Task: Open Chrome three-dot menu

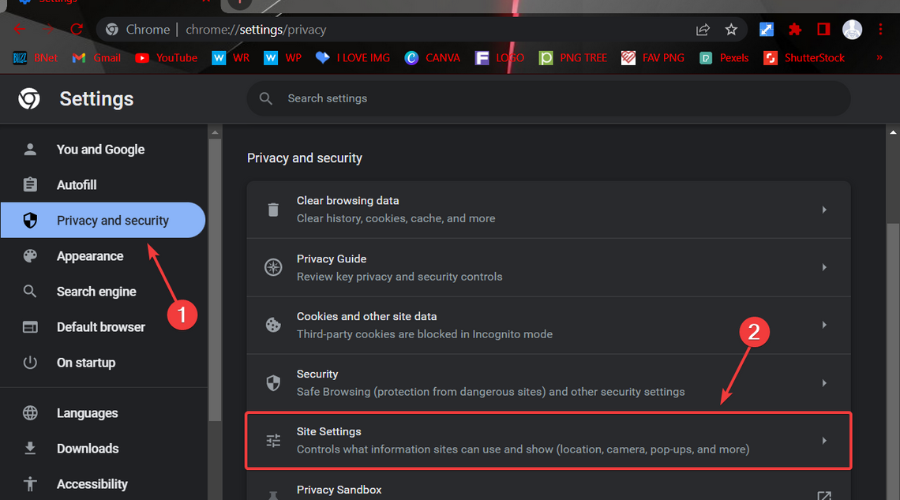Action: coord(880,29)
